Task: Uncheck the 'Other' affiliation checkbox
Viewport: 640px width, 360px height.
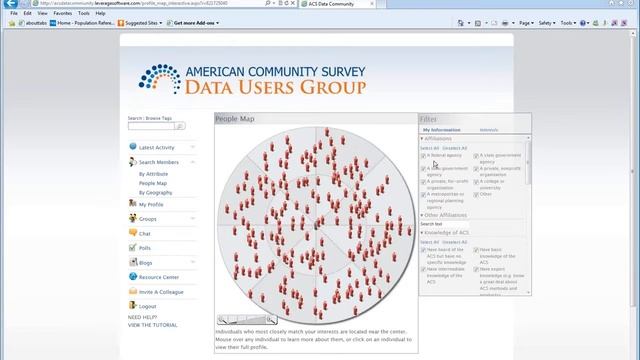Action: point(476,195)
